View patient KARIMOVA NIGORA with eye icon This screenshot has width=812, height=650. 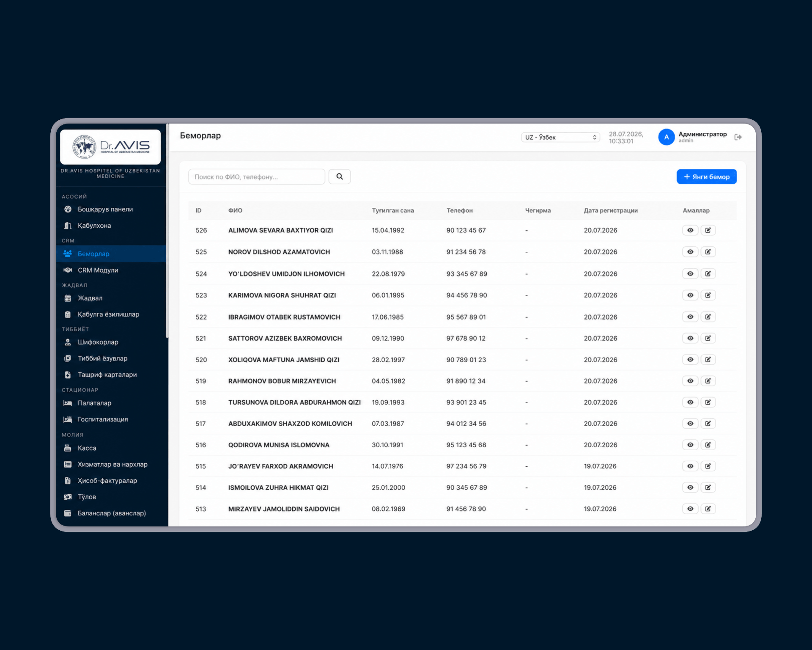point(690,295)
